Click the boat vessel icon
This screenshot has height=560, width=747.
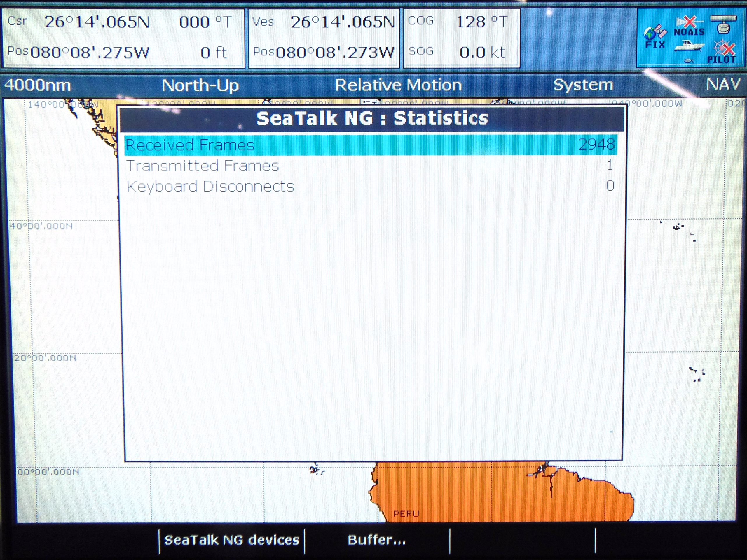(x=689, y=46)
